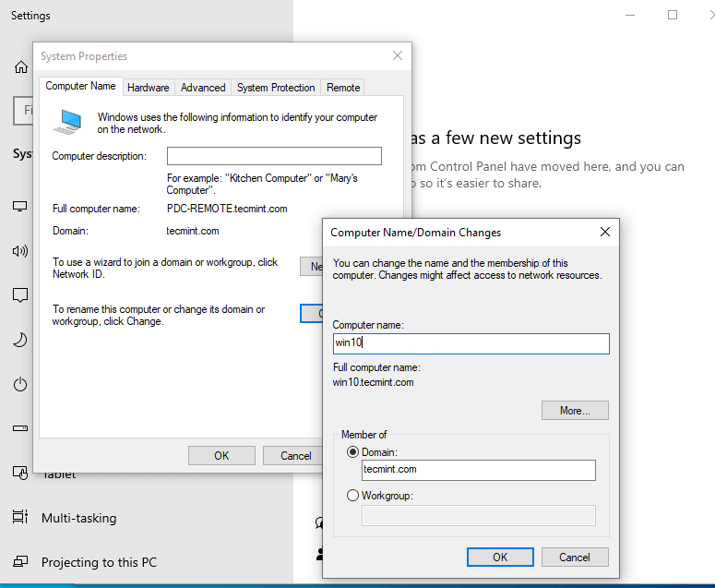The image size is (715, 588).
Task: Select the Workgroup radio button
Action: click(352, 496)
